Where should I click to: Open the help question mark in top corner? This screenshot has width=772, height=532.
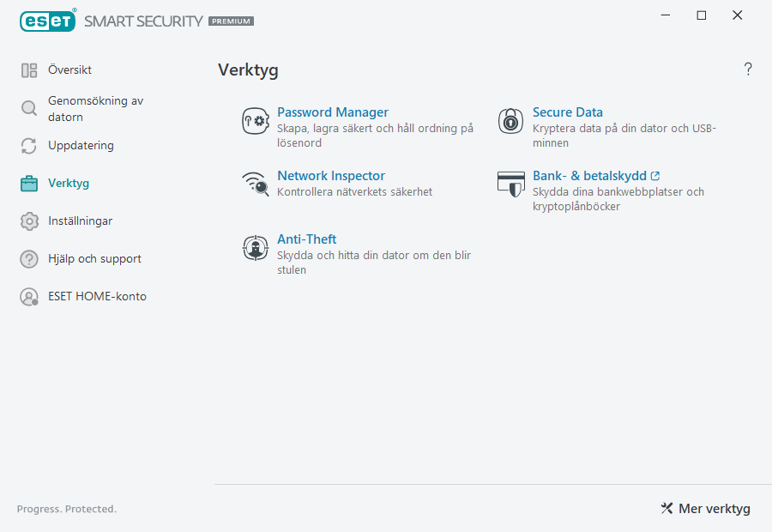point(747,69)
